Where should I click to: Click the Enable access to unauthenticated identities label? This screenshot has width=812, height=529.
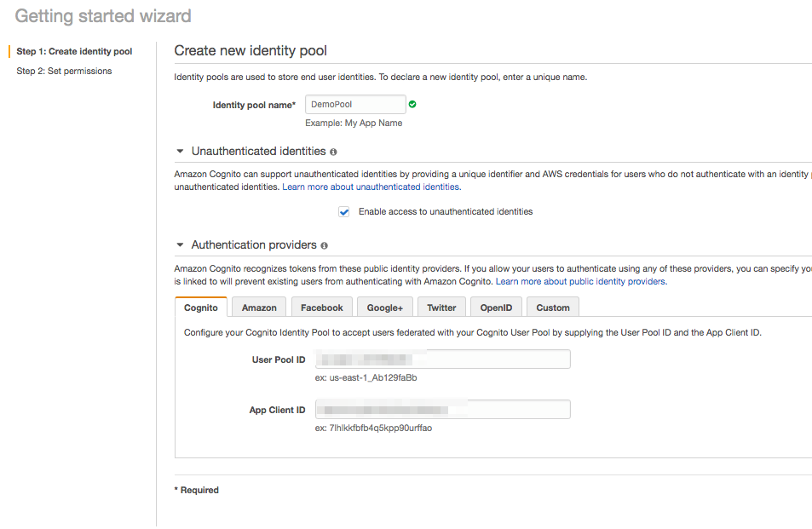pyautogui.click(x=446, y=212)
